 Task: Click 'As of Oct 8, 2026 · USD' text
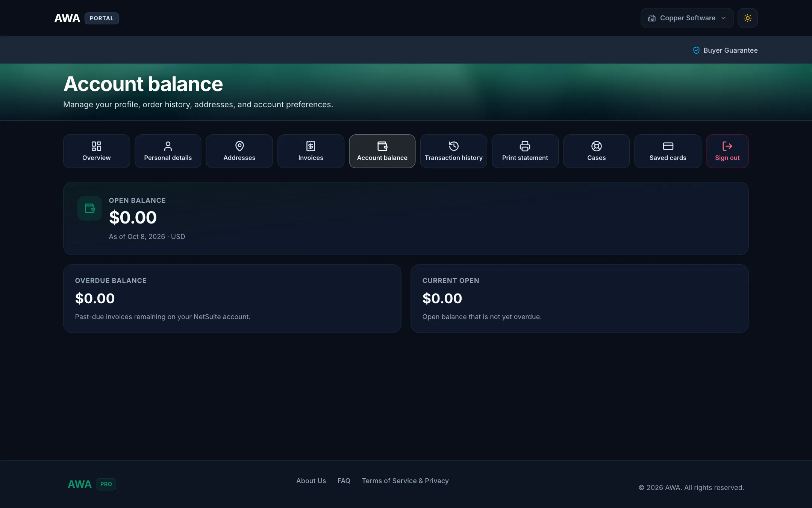pos(147,237)
